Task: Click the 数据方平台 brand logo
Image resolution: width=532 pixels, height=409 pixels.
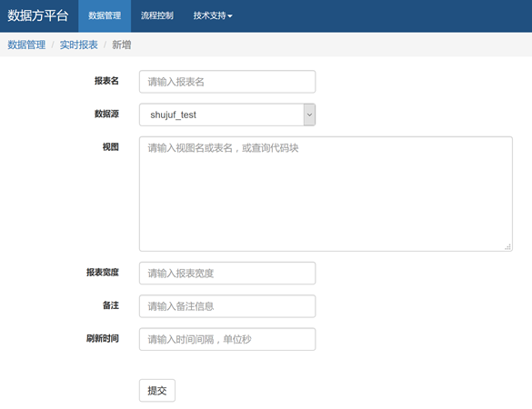Action: (x=38, y=15)
